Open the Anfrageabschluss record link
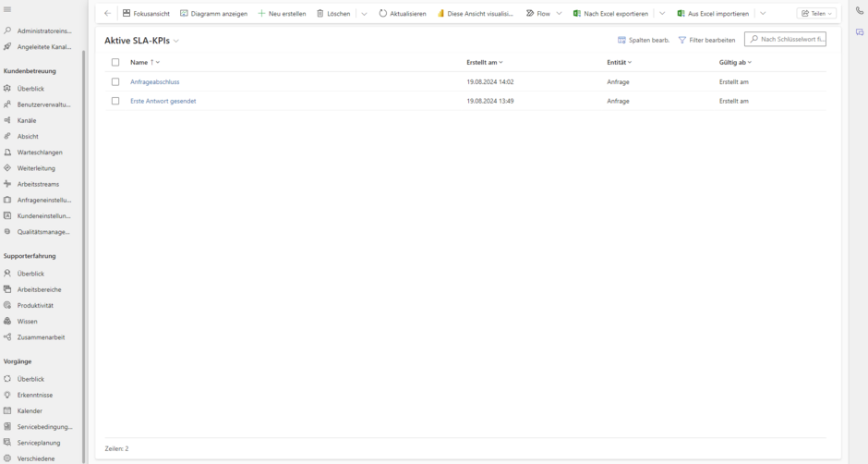The height and width of the screenshot is (464, 868). [154, 82]
